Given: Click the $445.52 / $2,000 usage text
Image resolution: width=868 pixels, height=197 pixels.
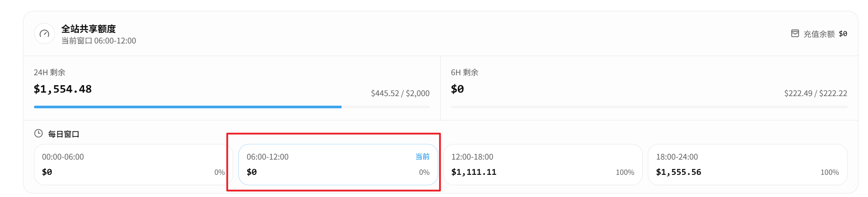Looking at the screenshot, I should [400, 93].
